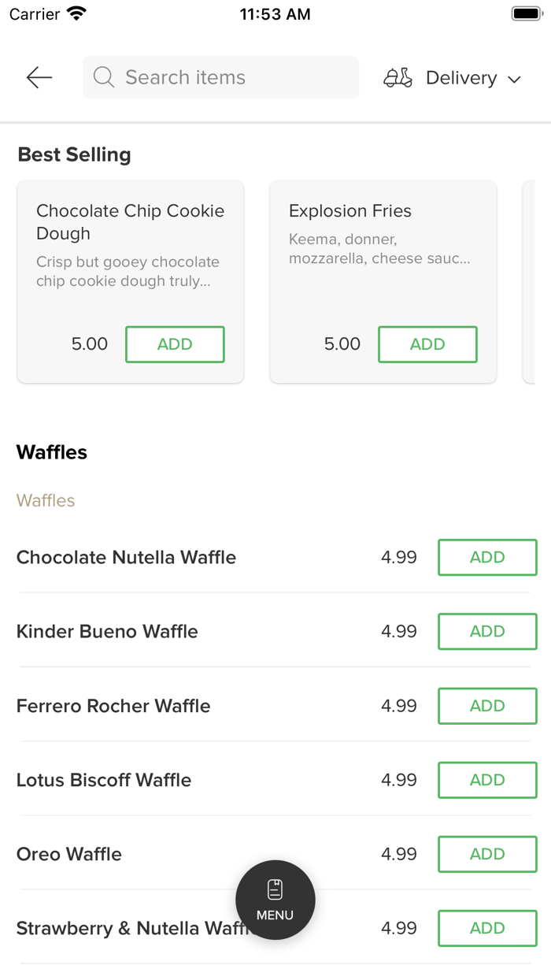Add Explosion Fries to order
The height and width of the screenshot is (980, 551).
[427, 344]
